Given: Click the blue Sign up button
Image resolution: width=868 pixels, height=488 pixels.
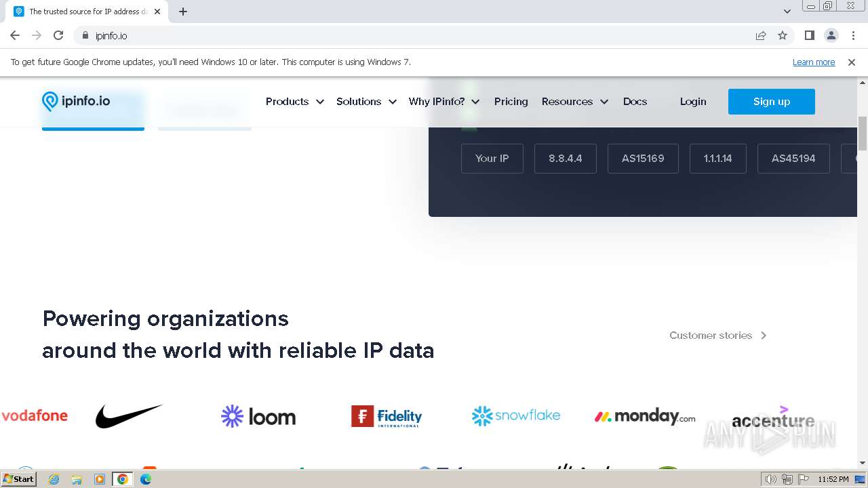Looking at the screenshot, I should coord(772,102).
